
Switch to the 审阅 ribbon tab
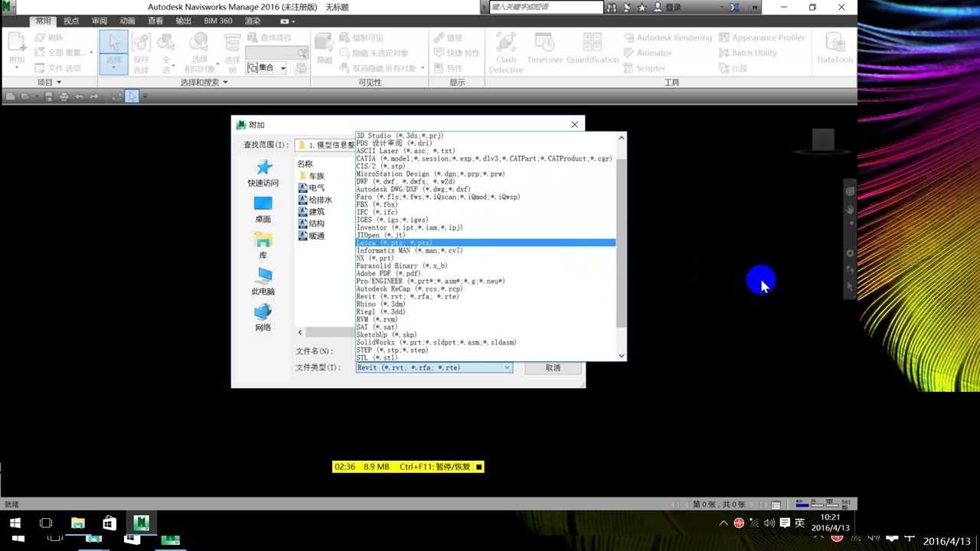[100, 21]
